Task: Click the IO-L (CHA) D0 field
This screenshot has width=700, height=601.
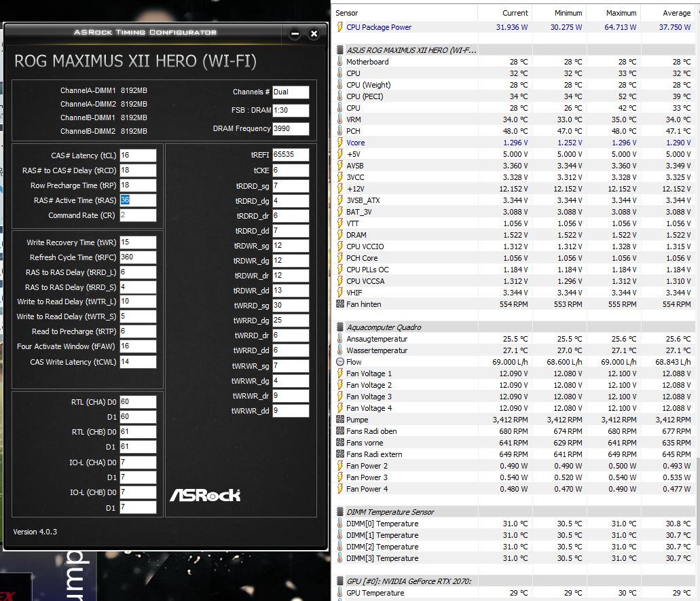Action: pyautogui.click(x=138, y=462)
